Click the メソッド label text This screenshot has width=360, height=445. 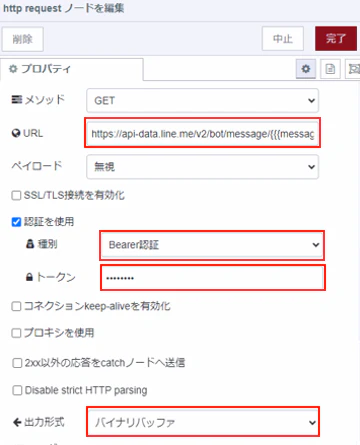pos(45,100)
